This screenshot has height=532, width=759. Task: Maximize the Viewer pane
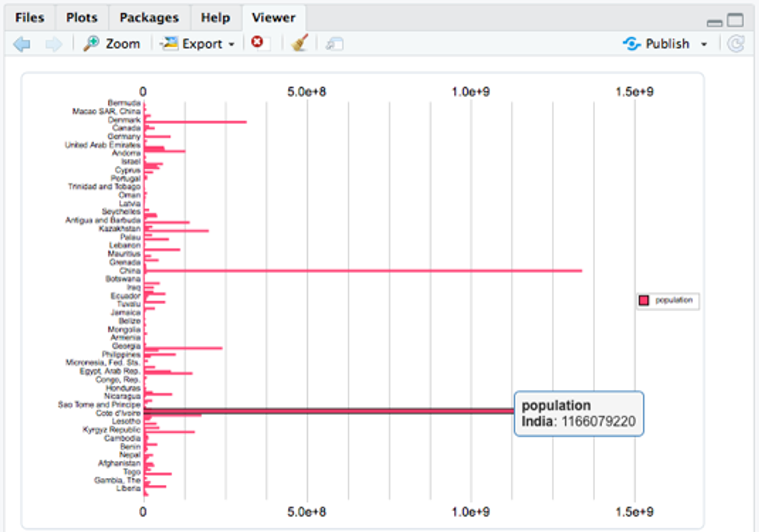735,20
